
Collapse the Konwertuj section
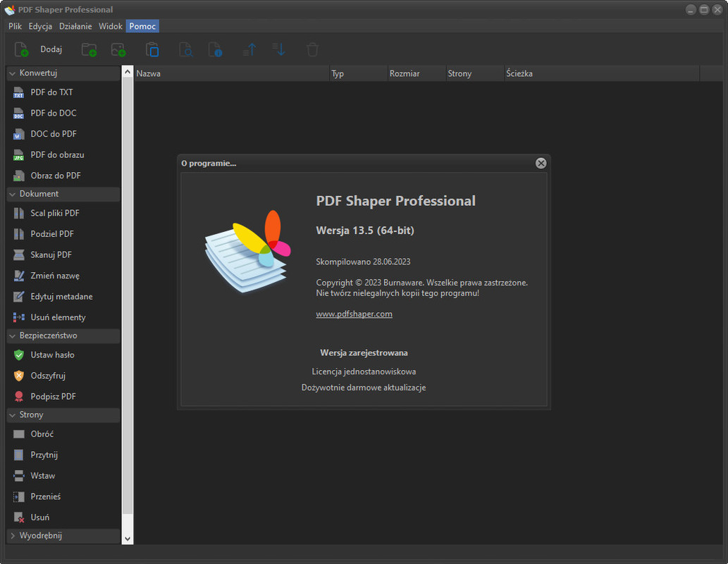click(13, 73)
